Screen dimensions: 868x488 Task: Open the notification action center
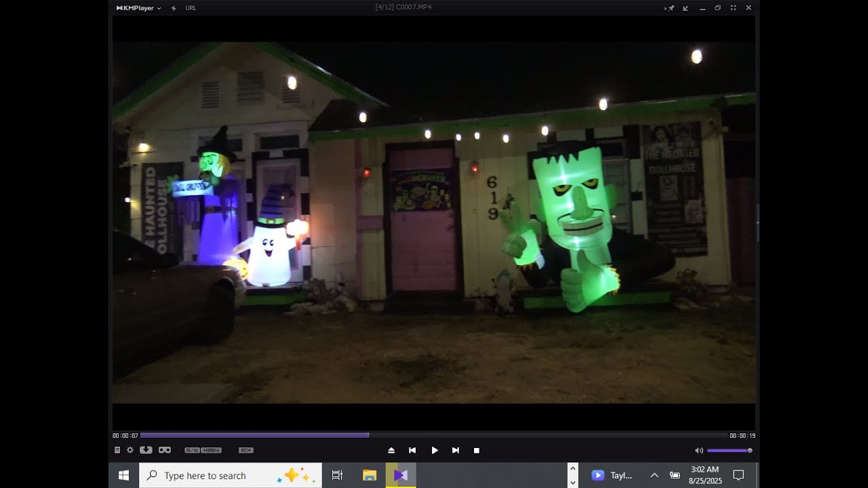tap(739, 475)
